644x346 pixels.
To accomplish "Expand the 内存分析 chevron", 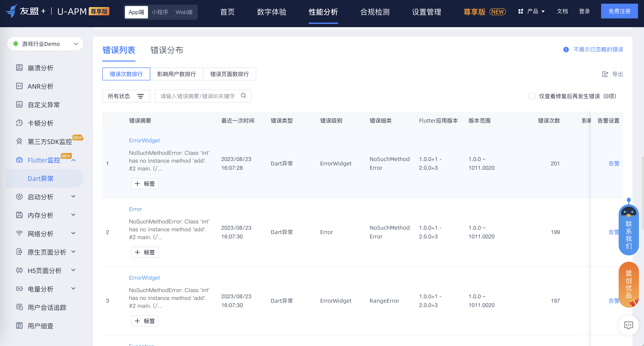I will coord(74,215).
